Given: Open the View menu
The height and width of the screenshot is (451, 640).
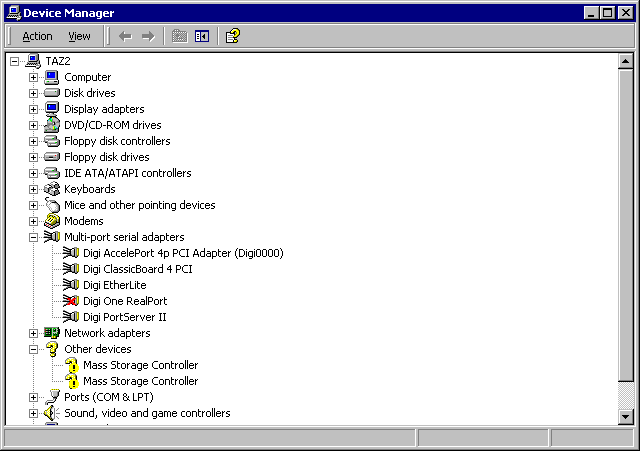Looking at the screenshot, I should point(79,36).
